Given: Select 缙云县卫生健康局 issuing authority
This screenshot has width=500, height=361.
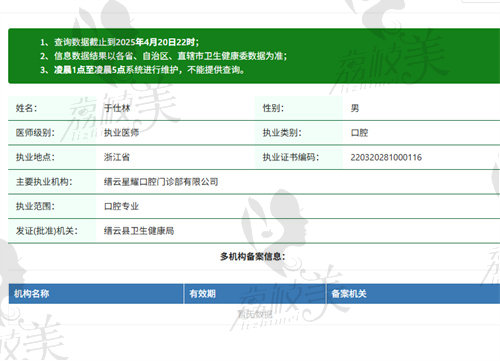Looking at the screenshot, I should (139, 231).
